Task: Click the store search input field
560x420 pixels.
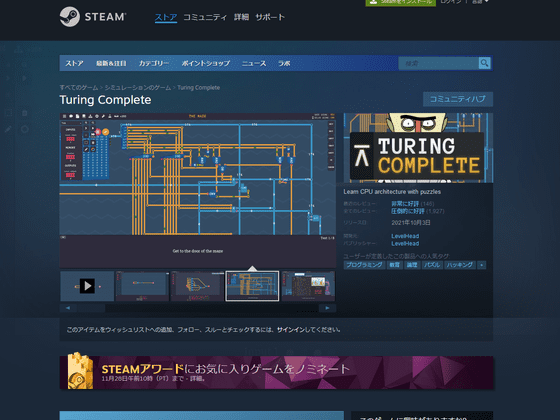Action: (x=438, y=63)
